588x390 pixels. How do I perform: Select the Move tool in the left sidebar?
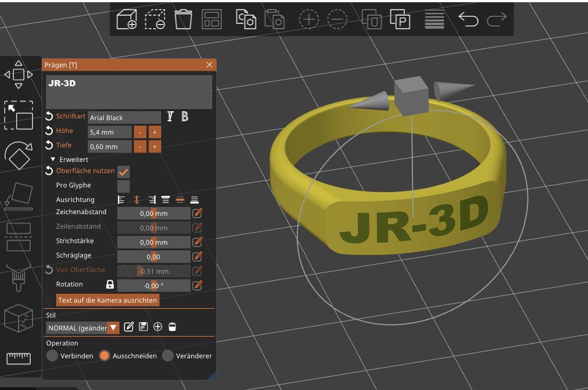18,75
